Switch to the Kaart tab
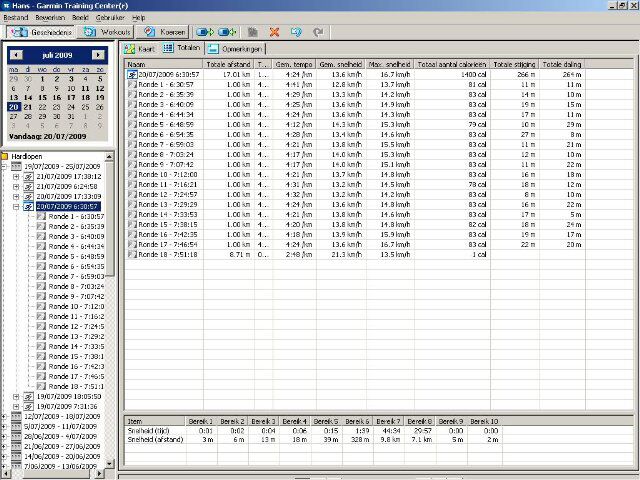This screenshot has height=480, width=640. click(x=139, y=48)
